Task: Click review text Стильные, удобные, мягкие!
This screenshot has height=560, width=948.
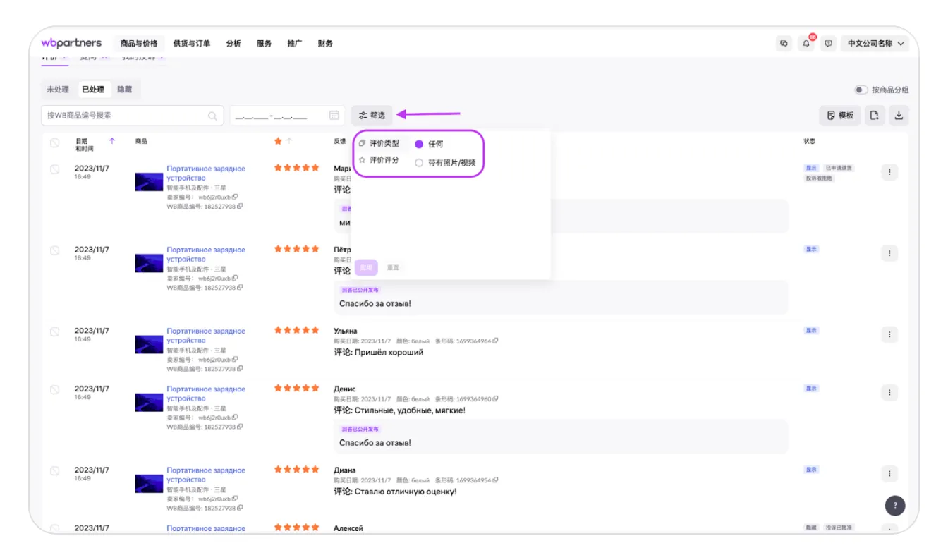Action: [x=410, y=410]
